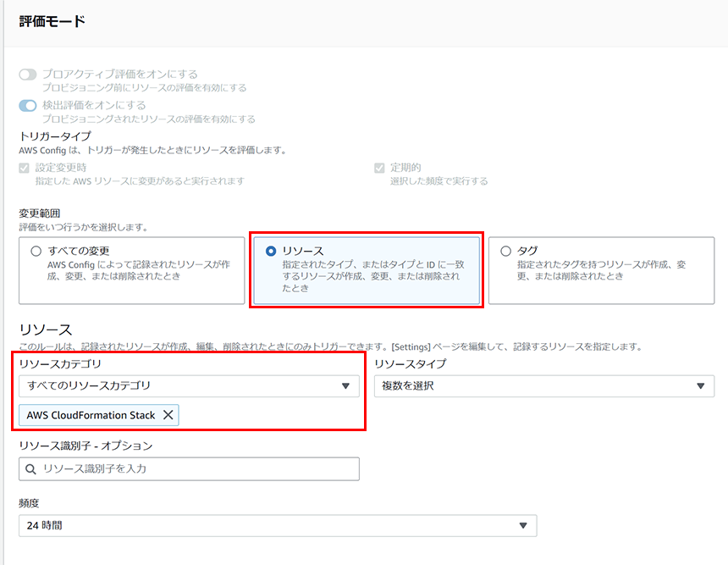This screenshot has width=728, height=565.
Task: Click the リソースカテゴリ dropdown arrow icon
Action: [x=345, y=386]
